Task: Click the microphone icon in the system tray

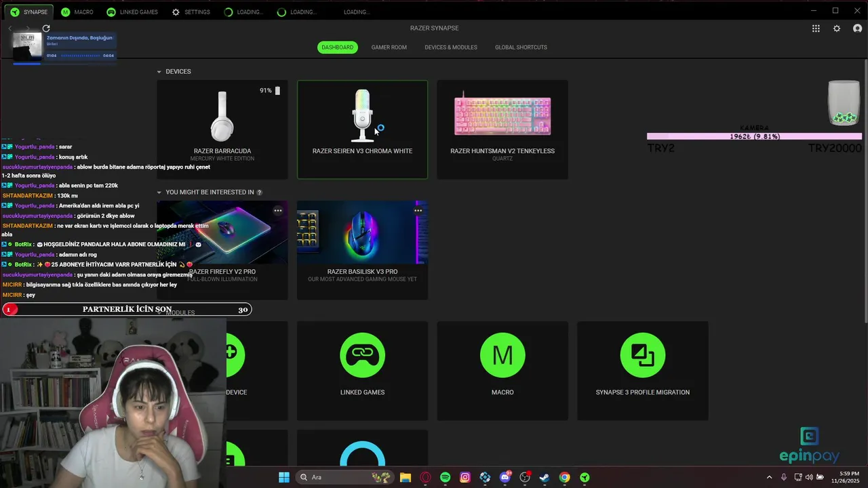Action: pyautogui.click(x=784, y=477)
